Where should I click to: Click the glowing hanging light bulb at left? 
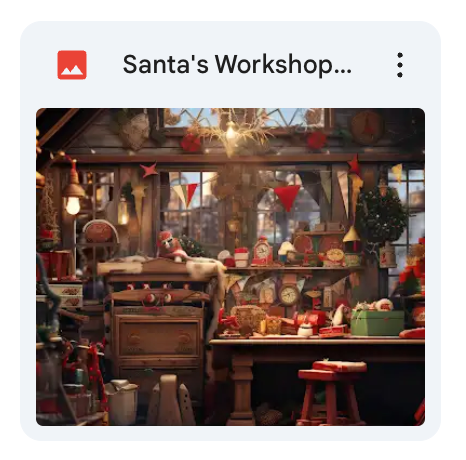[73, 204]
